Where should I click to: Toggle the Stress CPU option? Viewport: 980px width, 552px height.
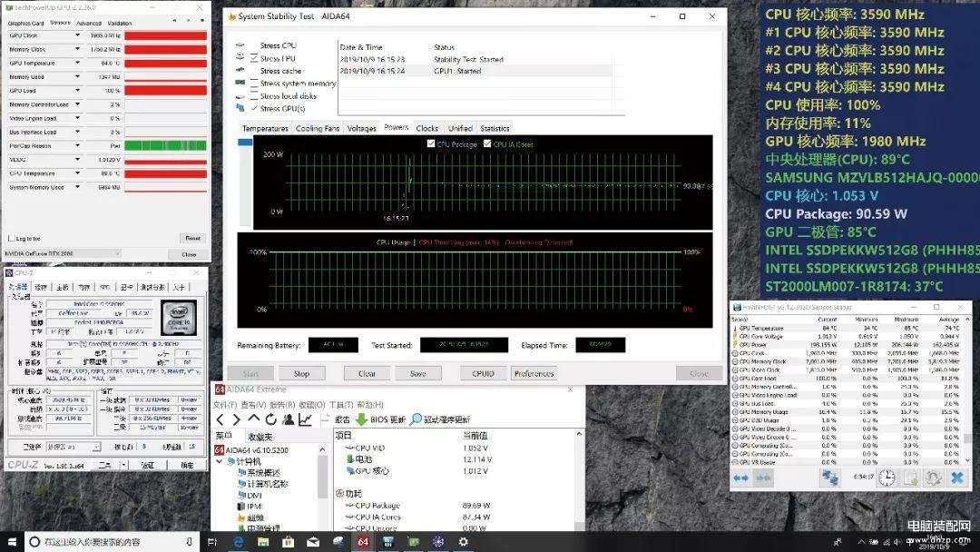tap(279, 45)
